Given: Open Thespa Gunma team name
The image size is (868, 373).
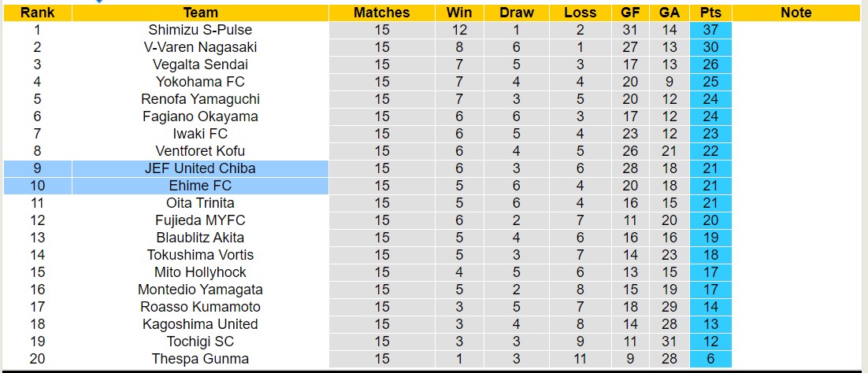Looking at the screenshot, I should click(x=200, y=359).
